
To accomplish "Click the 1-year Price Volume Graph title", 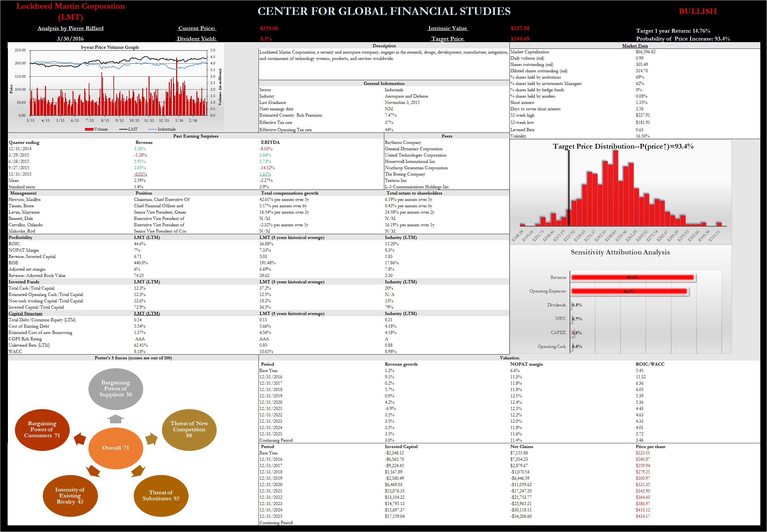I will 110,47.
